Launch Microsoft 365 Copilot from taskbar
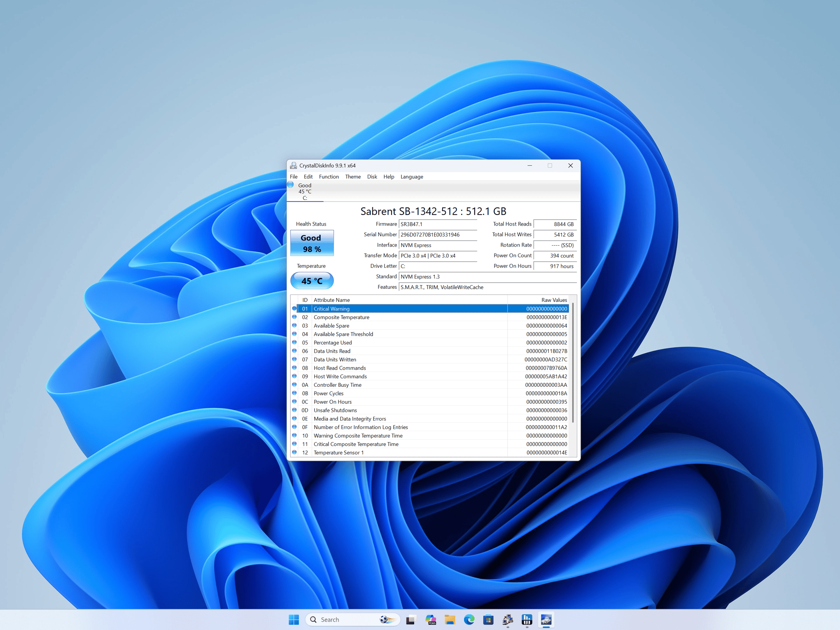Image resolution: width=840 pixels, height=630 pixels. tap(430, 619)
